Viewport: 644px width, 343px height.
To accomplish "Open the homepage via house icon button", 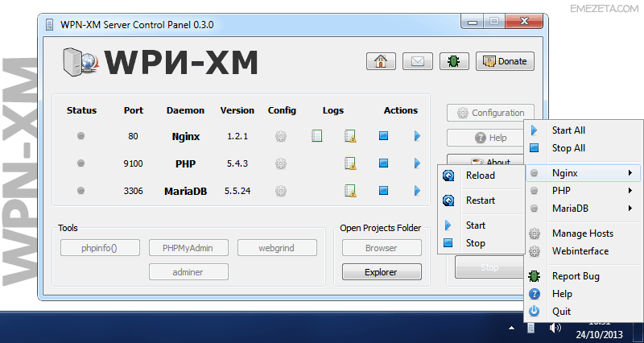I will [x=381, y=61].
